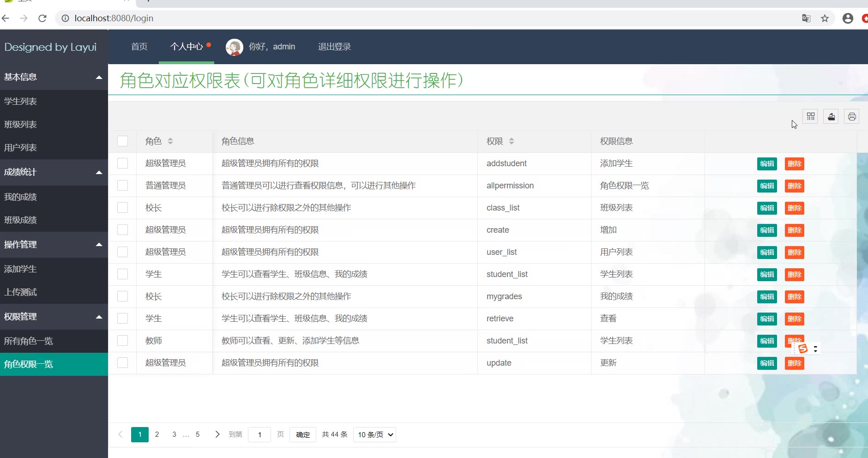Click the next page arrow in pagination
The image size is (868, 458).
pyautogui.click(x=217, y=434)
